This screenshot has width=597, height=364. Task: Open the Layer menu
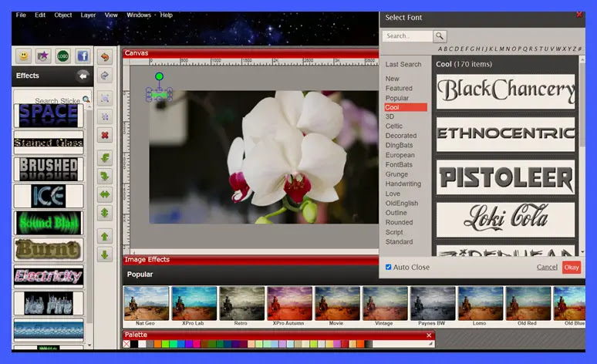click(x=88, y=15)
